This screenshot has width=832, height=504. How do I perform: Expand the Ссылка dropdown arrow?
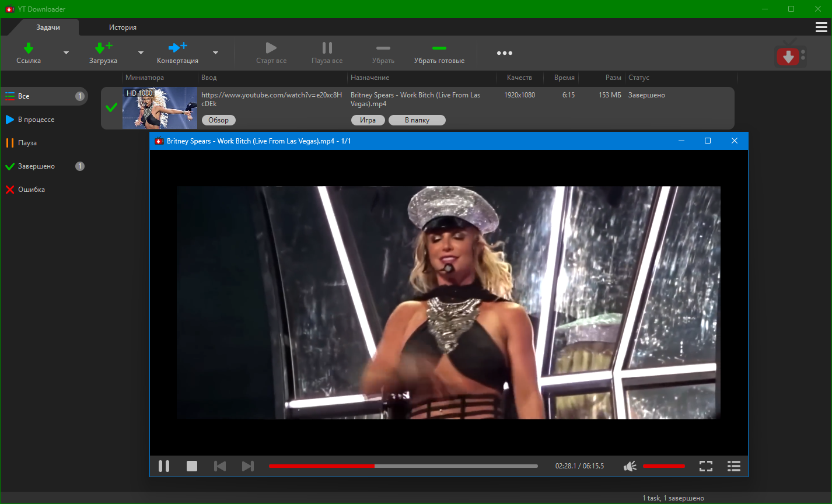click(x=66, y=53)
